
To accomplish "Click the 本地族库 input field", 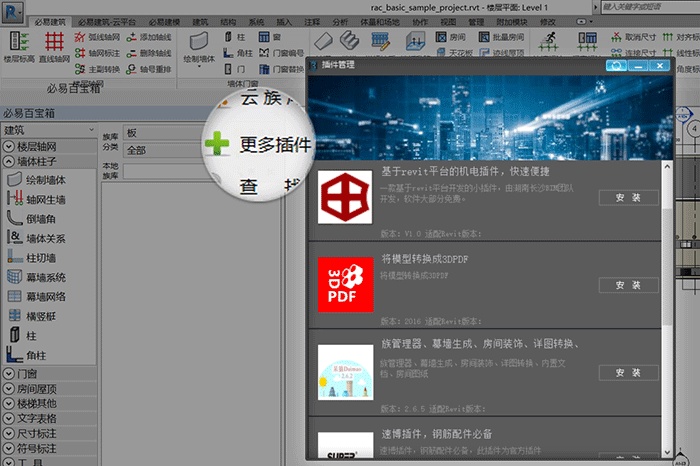I will pos(168,172).
